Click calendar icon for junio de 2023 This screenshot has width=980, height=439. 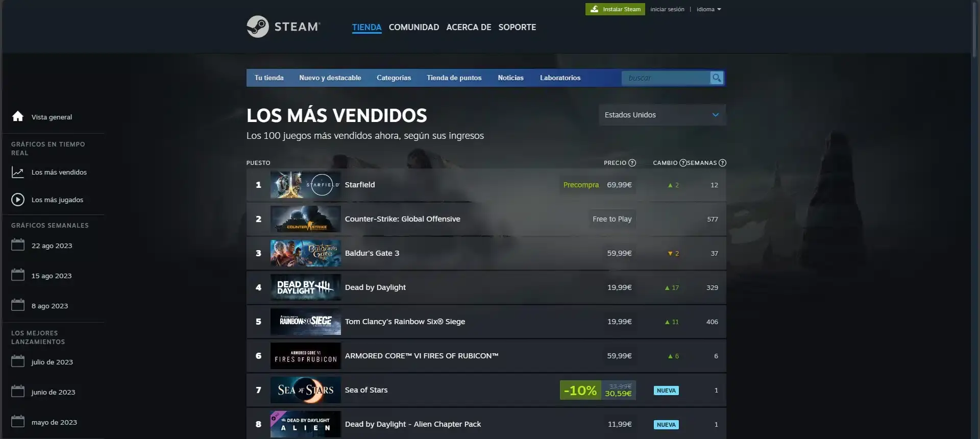18,392
